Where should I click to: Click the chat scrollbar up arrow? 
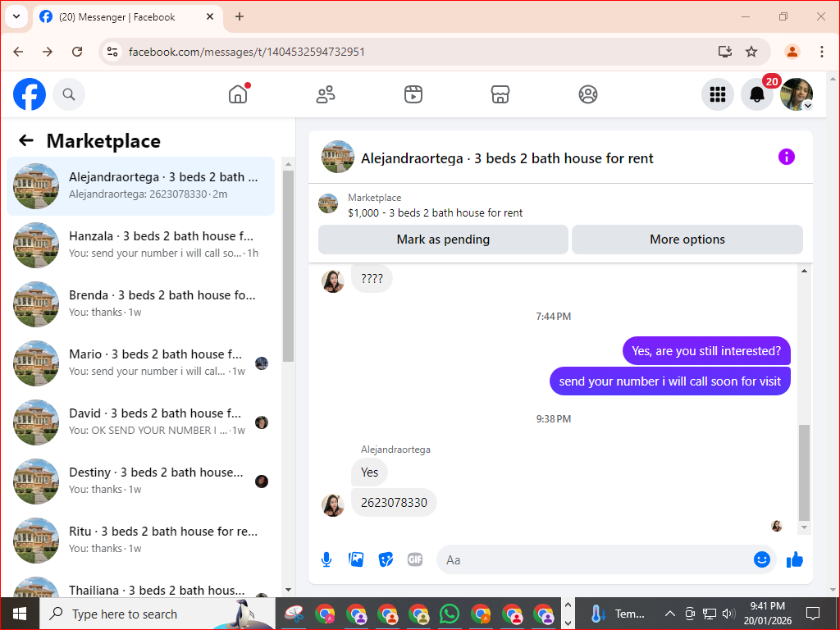(804, 271)
